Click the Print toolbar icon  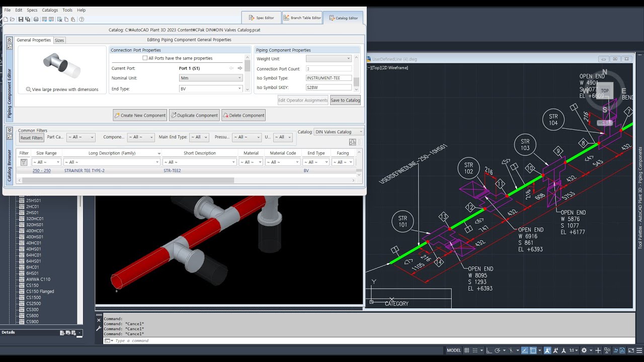(x=36, y=20)
